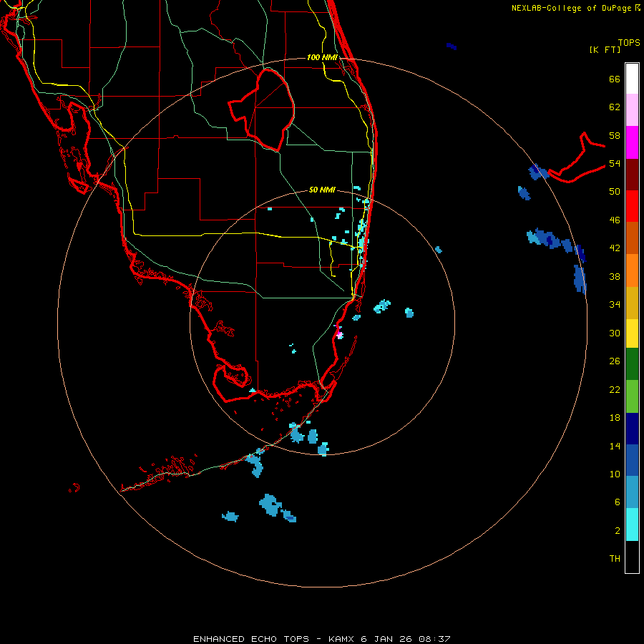Click the 30 legend value
Viewport: 644px width, 644px height.
(x=615, y=333)
